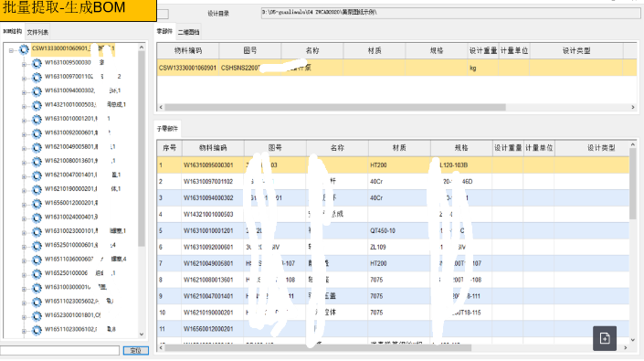Click the search input field beside 定位
644x361 pixels.
click(60, 350)
